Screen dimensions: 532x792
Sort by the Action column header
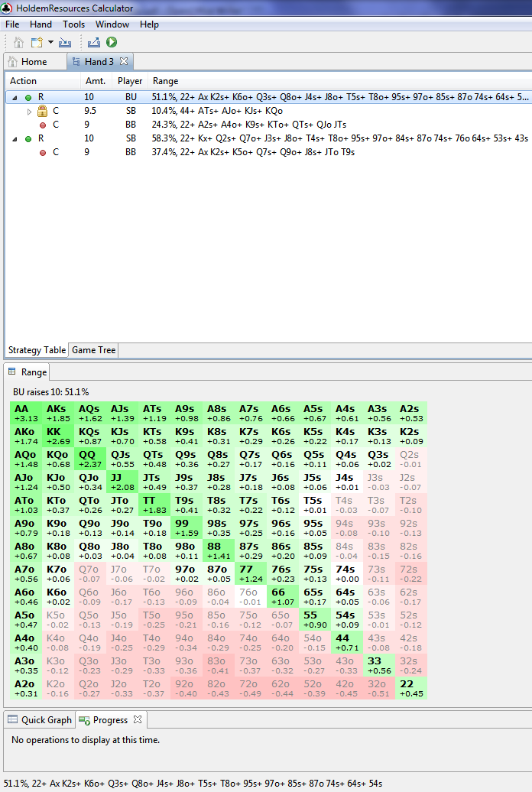click(x=43, y=81)
